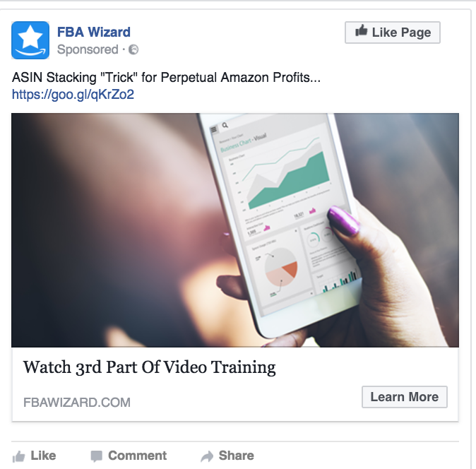
Task: Open the Watch 3rd Part Of Video Training headline
Action: (149, 367)
